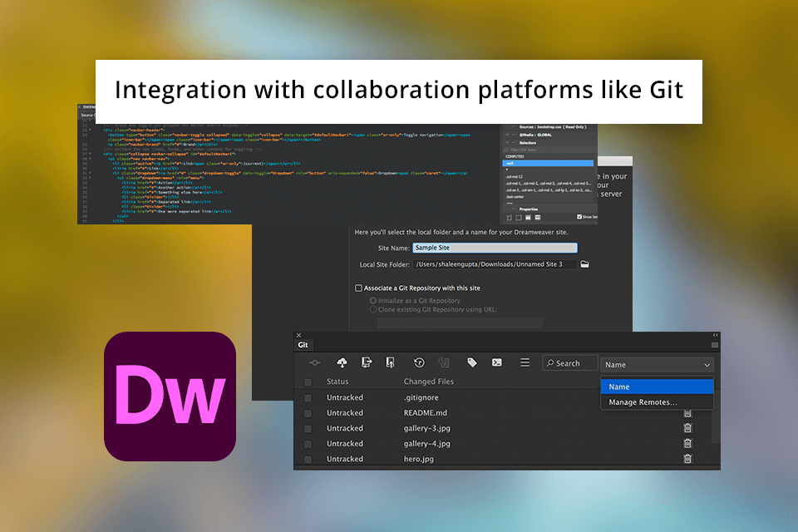The height and width of the screenshot is (532, 798).
Task: Check the hero.jpg file checkbox
Action: (x=308, y=459)
